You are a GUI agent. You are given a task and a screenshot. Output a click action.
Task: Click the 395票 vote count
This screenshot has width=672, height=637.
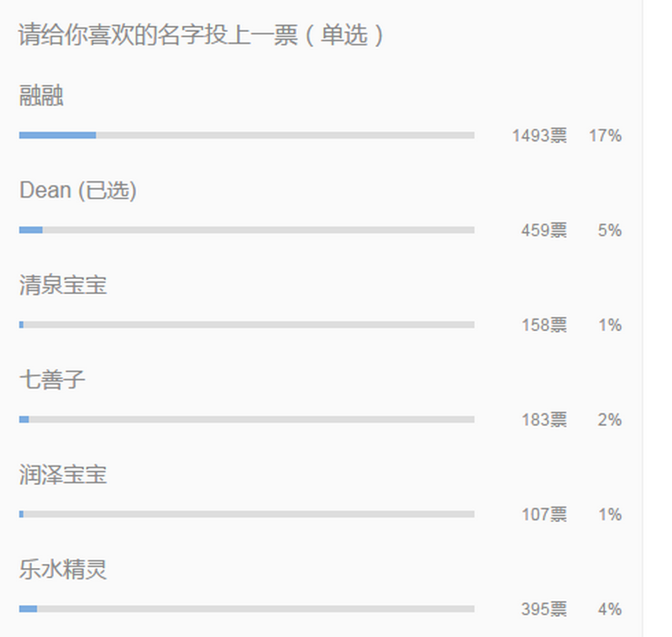tap(543, 609)
